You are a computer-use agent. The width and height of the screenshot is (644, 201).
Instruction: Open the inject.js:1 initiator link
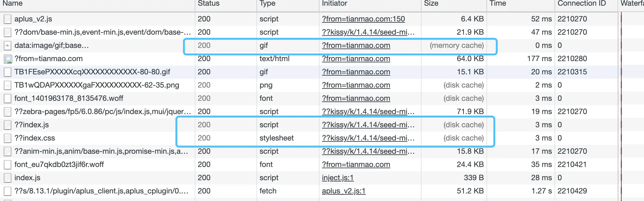[x=338, y=178]
